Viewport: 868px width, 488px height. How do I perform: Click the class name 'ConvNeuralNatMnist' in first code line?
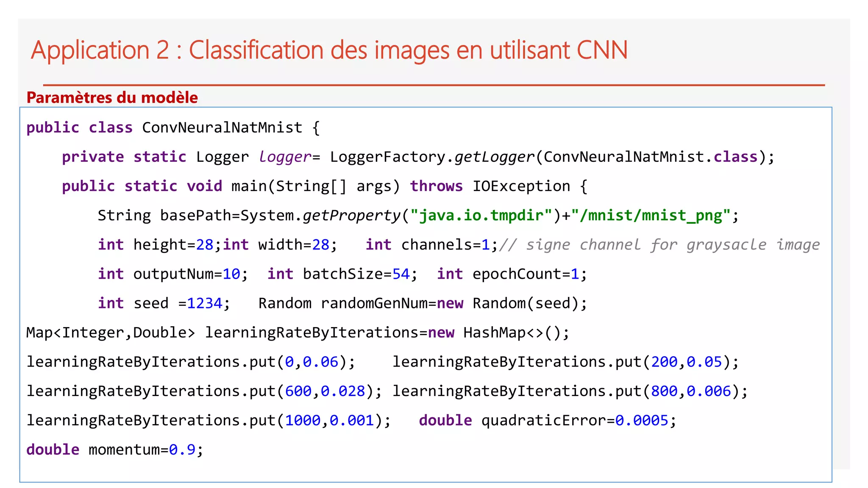pyautogui.click(x=222, y=128)
